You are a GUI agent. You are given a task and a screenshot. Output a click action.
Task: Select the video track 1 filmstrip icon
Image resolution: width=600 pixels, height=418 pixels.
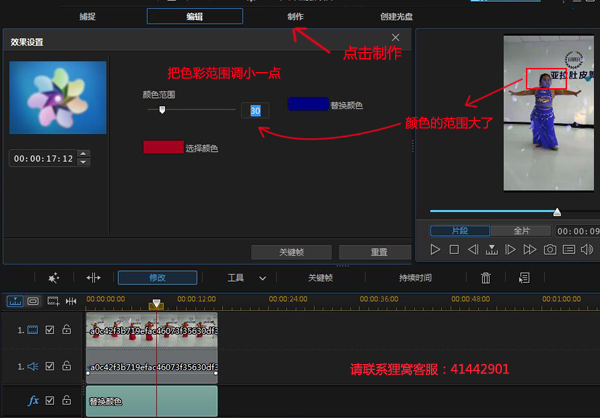[x=33, y=330]
